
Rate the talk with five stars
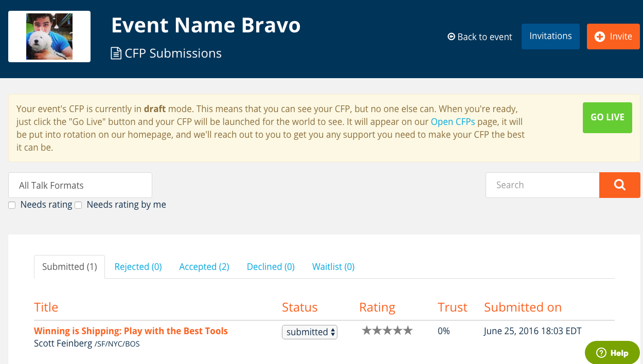(x=408, y=331)
